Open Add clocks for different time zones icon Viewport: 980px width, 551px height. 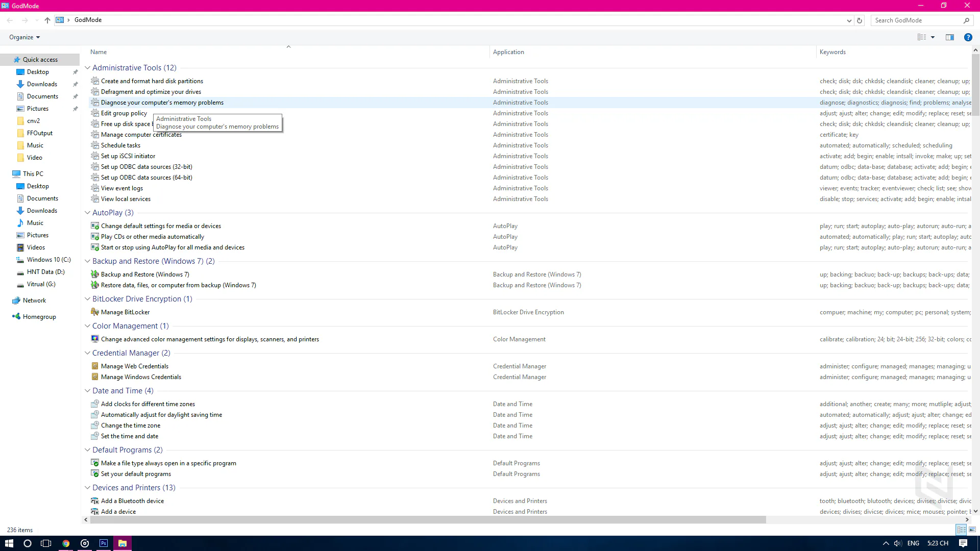pos(95,404)
